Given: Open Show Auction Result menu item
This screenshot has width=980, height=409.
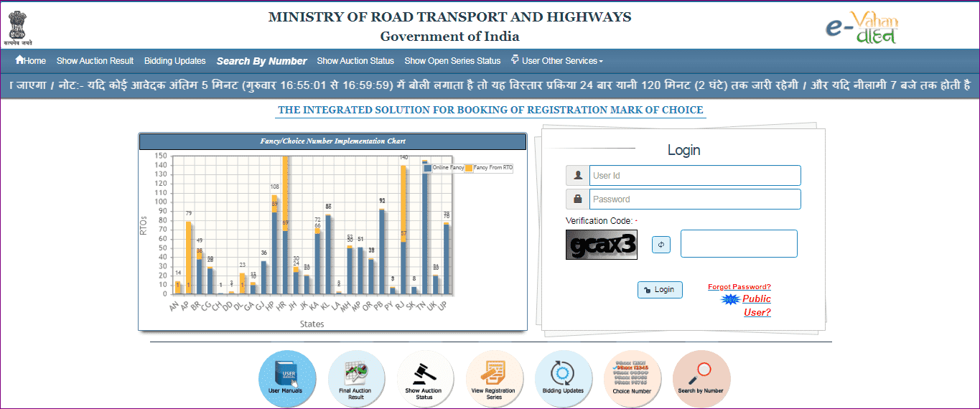Looking at the screenshot, I should (x=95, y=61).
